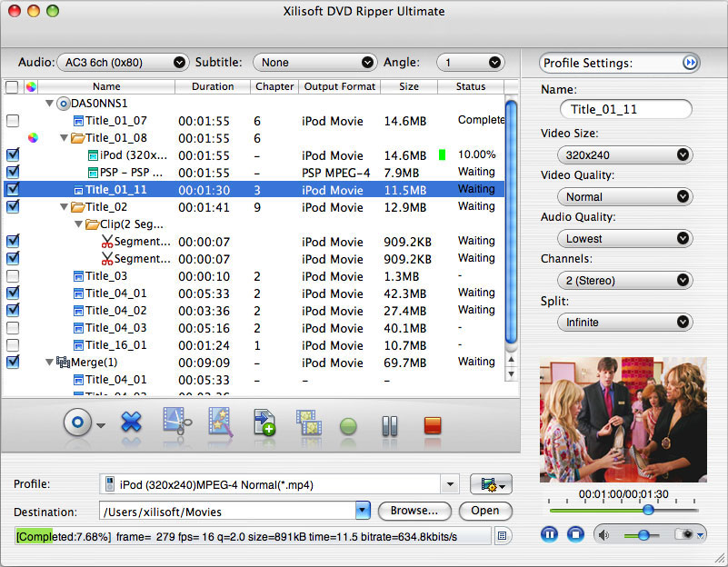Viewport: 728px width, 567px height.
Task: Stop ripping with the red stop icon
Action: 432,425
